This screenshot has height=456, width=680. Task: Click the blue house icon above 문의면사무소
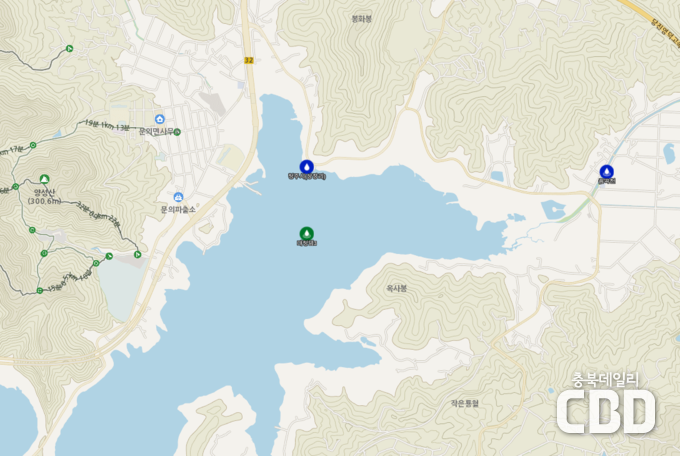[160, 119]
